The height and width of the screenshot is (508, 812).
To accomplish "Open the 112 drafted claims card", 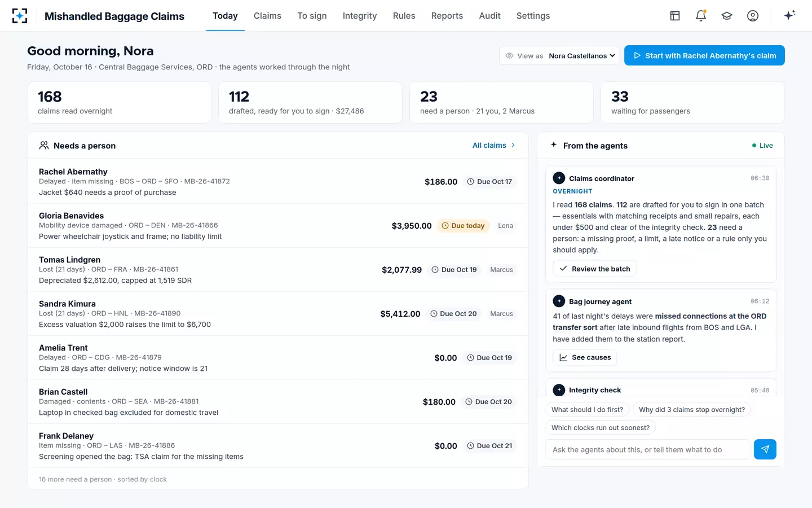I will [x=310, y=102].
